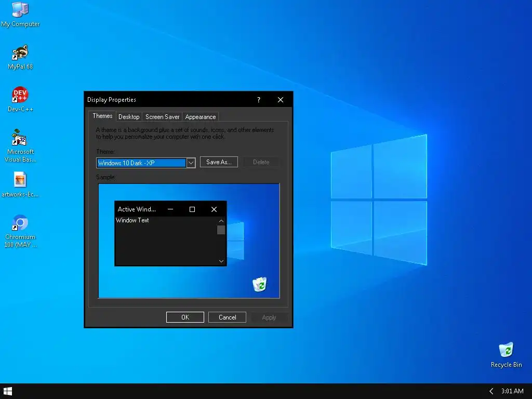Click the Active Wind... sample title
Viewport: 532px width, 399px height.
[137, 209]
